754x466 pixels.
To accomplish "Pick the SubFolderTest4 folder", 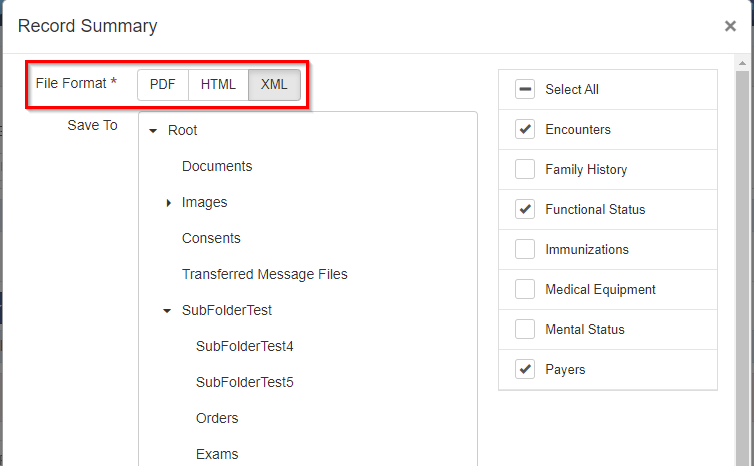I will (244, 347).
